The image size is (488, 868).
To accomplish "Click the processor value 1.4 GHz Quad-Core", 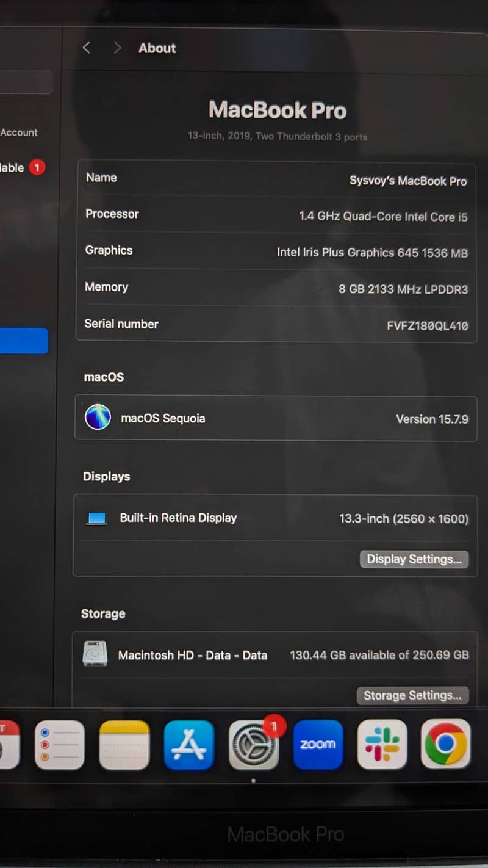I will coord(383,217).
